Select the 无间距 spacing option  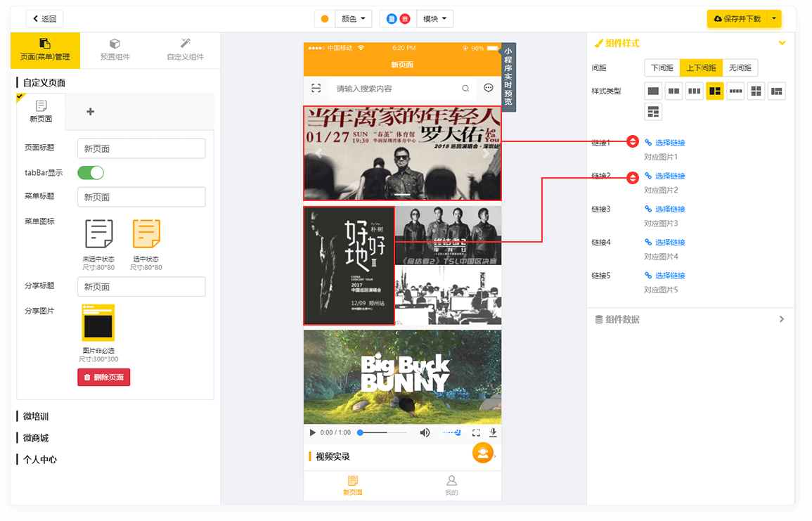pyautogui.click(x=740, y=68)
